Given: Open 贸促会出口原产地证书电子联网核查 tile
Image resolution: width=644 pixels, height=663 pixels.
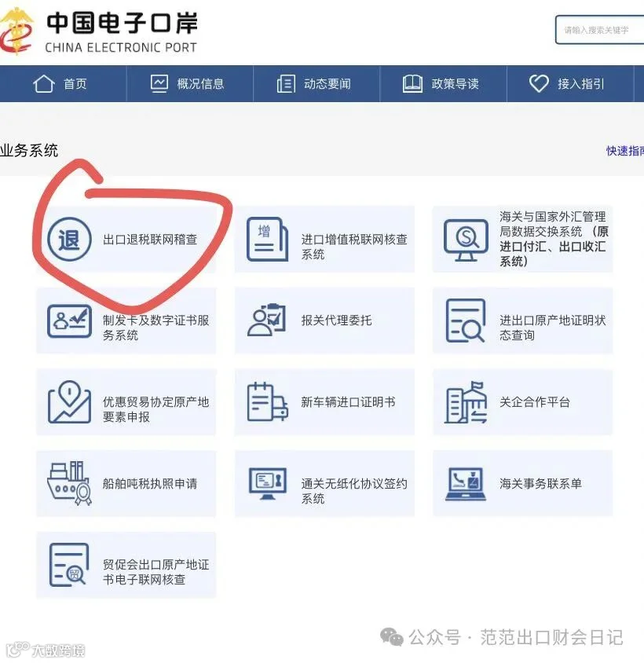Looking at the screenshot, I should click(x=126, y=565).
